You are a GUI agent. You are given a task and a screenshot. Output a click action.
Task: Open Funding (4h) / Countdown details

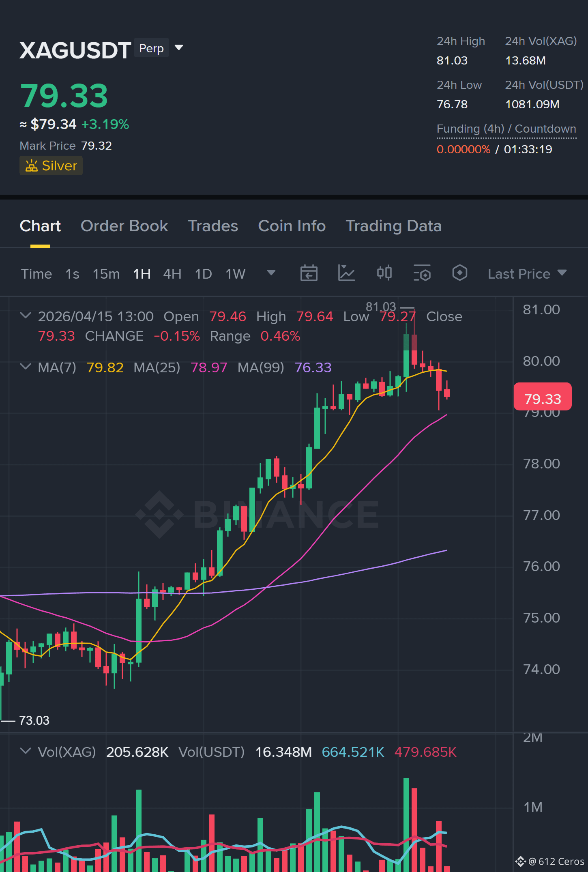pyautogui.click(x=506, y=129)
